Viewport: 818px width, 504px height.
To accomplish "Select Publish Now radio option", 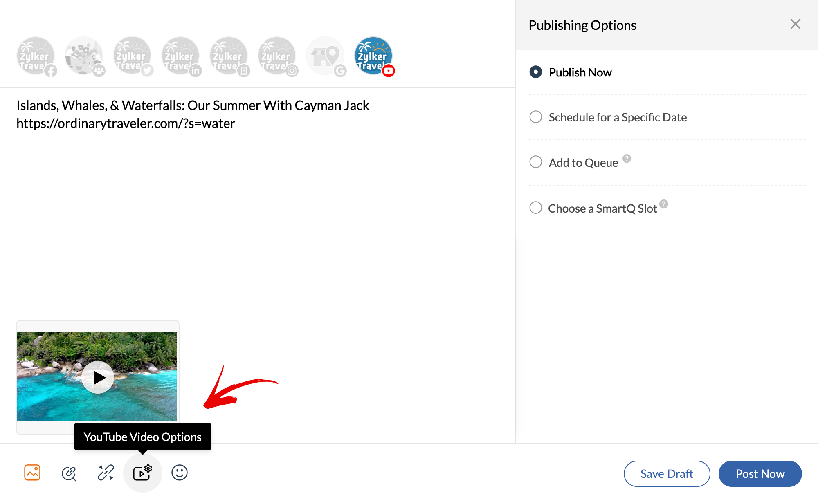I will tap(536, 72).
